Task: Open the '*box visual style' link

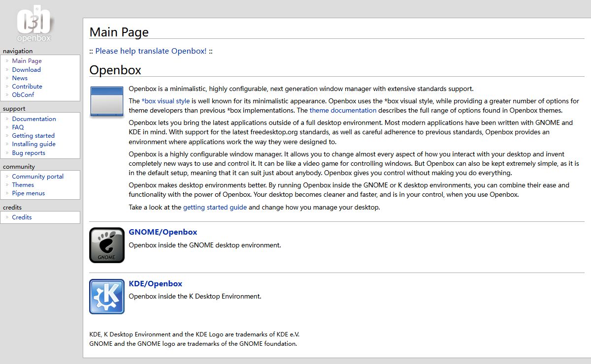Action: pyautogui.click(x=165, y=101)
